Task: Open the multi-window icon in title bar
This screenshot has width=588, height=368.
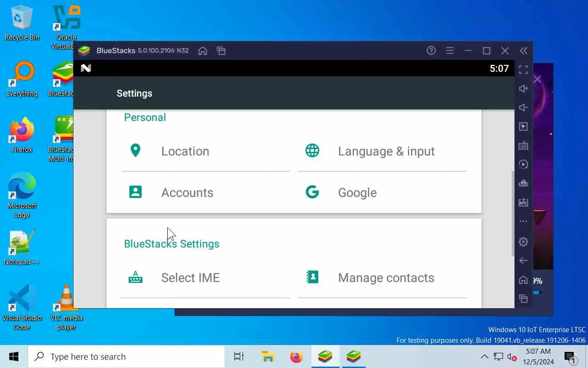Action: coord(221,51)
